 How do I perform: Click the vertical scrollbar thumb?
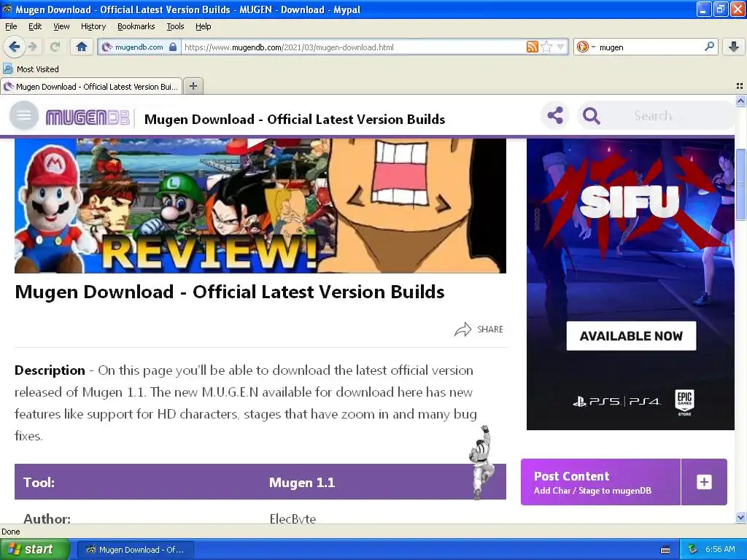point(740,184)
